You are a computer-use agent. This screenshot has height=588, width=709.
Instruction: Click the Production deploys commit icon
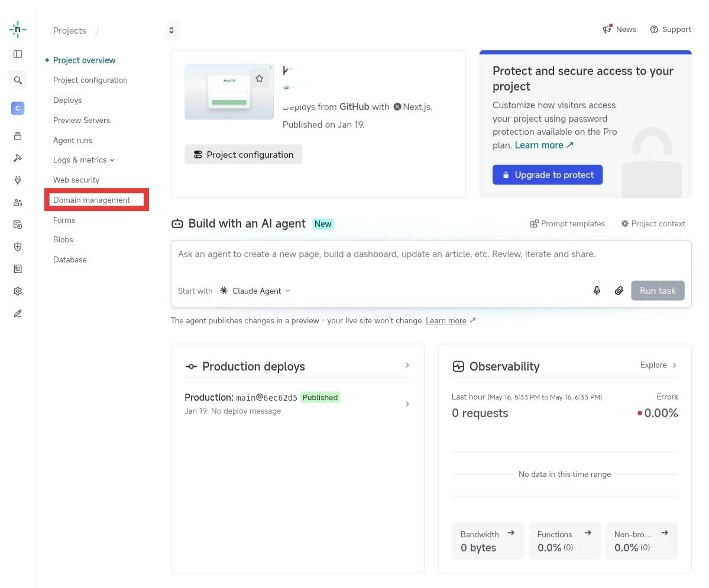click(x=191, y=366)
